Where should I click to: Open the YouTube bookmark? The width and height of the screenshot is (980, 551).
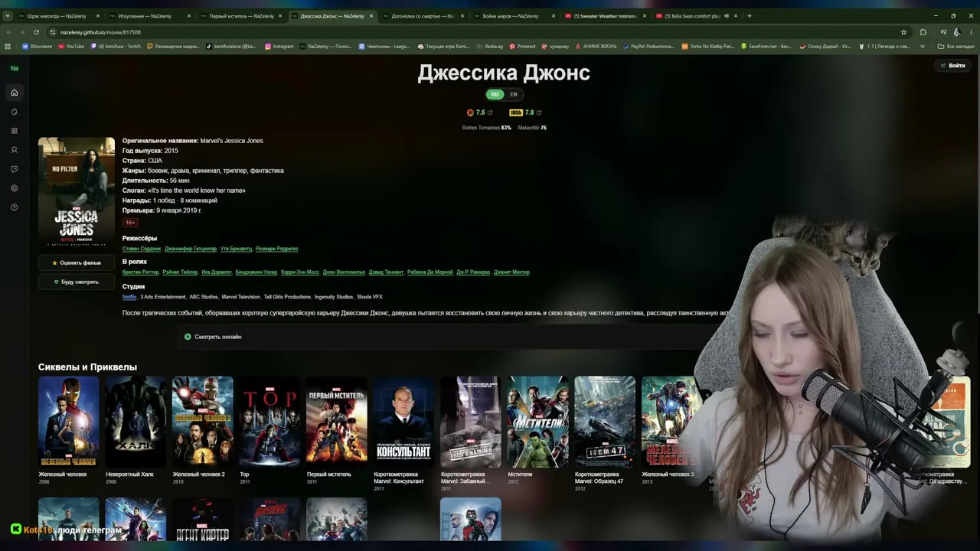coord(71,46)
